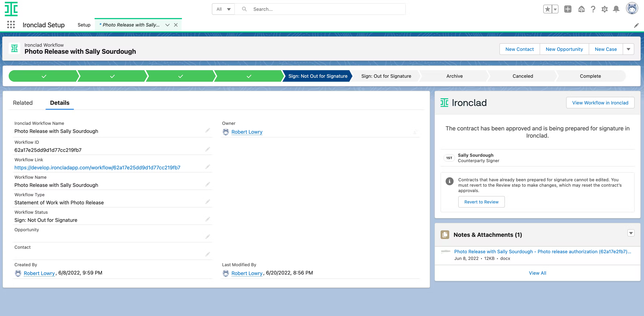
Task: Open Owner Robert Lowry link
Action: (247, 132)
